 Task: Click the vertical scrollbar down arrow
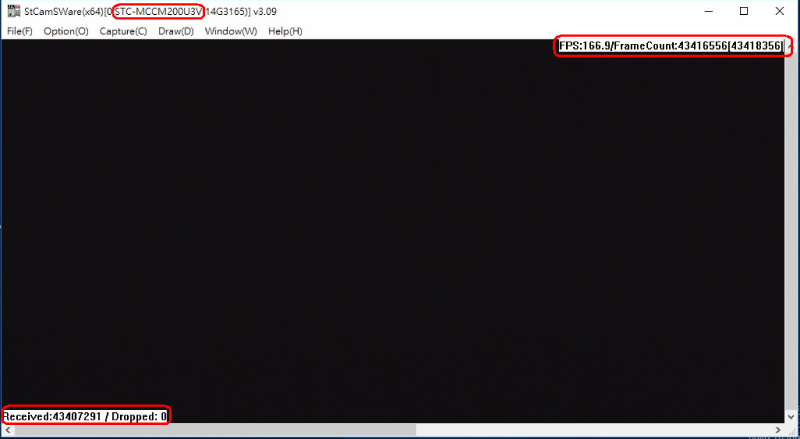(791, 417)
